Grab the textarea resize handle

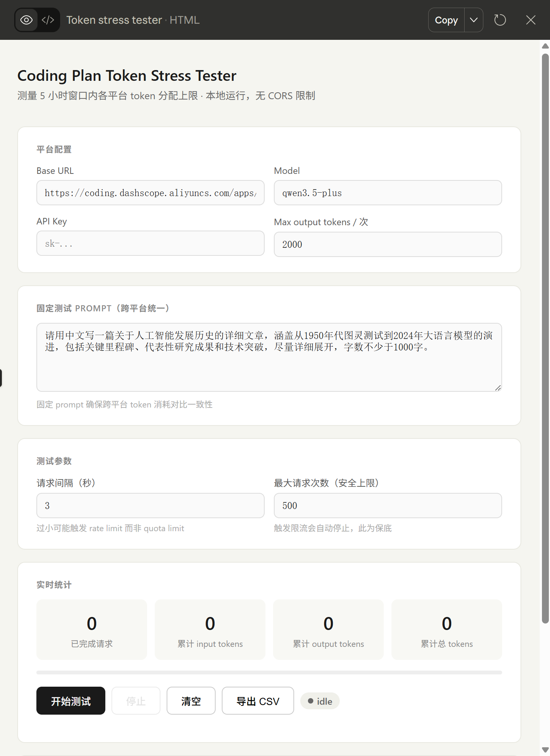coord(498,388)
